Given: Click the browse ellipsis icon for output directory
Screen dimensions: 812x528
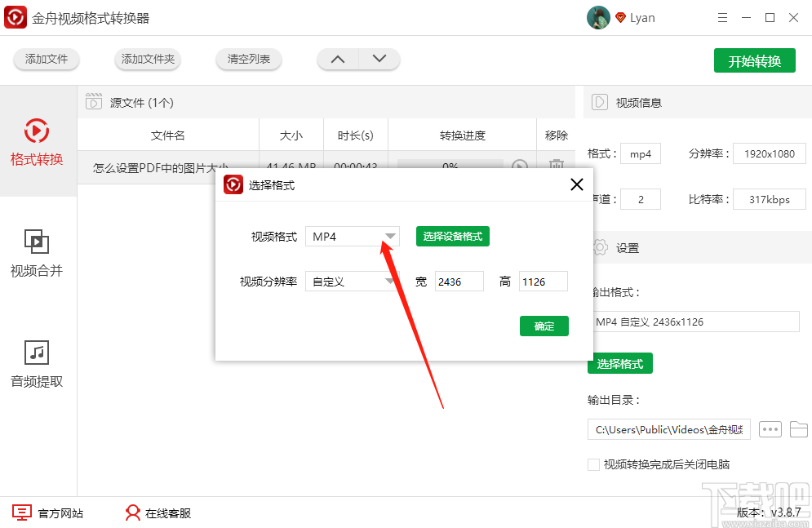Looking at the screenshot, I should click(x=770, y=428).
